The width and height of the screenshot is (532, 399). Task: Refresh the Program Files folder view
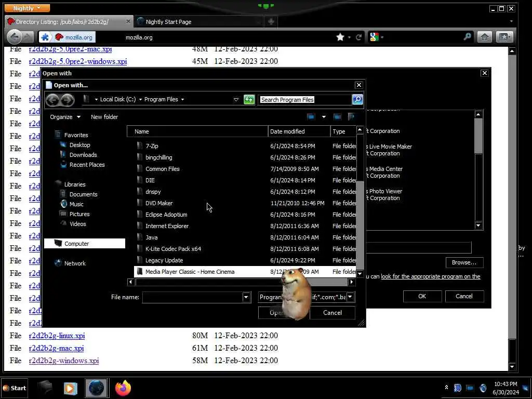click(249, 99)
